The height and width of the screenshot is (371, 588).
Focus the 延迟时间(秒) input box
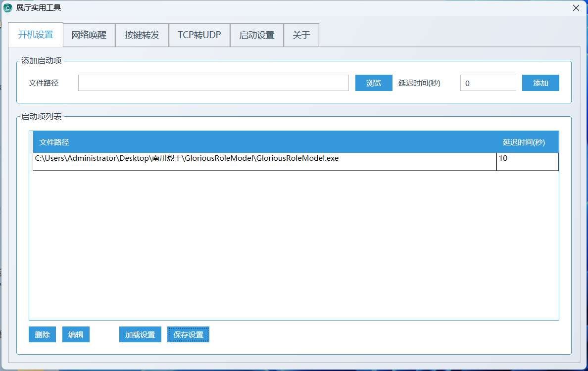tap(488, 83)
